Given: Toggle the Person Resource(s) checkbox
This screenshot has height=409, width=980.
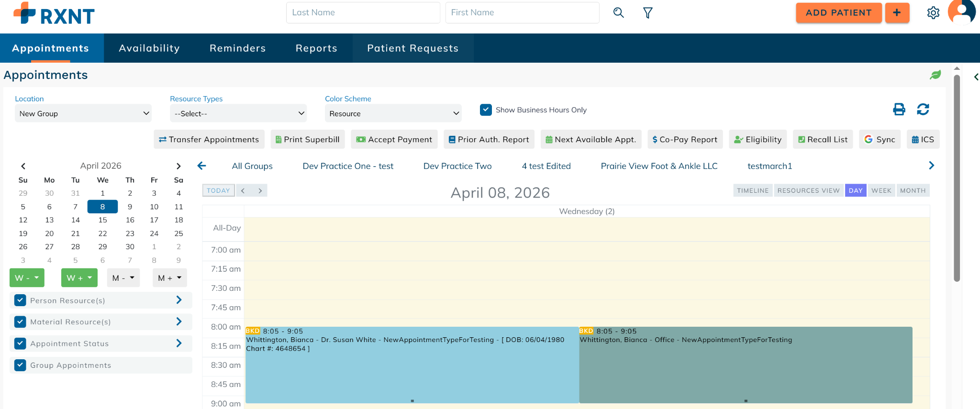Looking at the screenshot, I should pyautogui.click(x=20, y=300).
